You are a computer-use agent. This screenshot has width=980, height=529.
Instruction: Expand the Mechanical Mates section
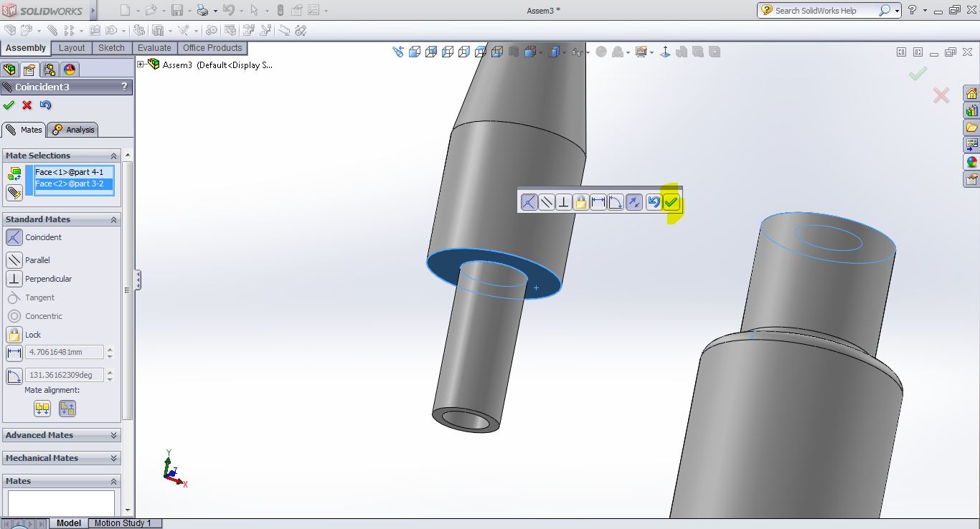click(x=113, y=458)
